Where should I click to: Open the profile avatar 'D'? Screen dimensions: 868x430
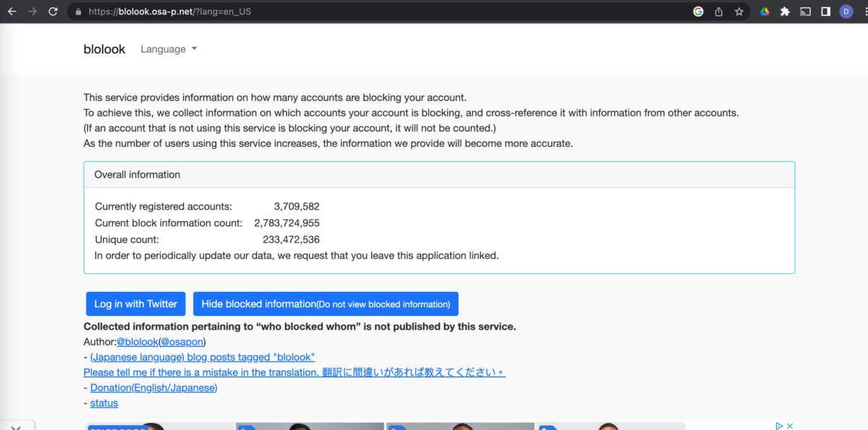click(x=846, y=12)
